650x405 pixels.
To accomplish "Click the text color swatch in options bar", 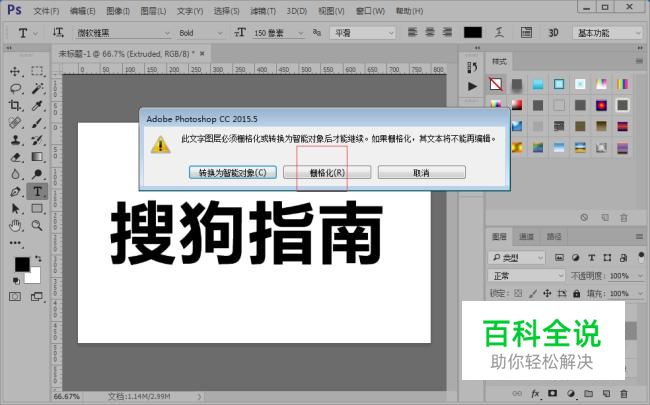I will pos(473,32).
